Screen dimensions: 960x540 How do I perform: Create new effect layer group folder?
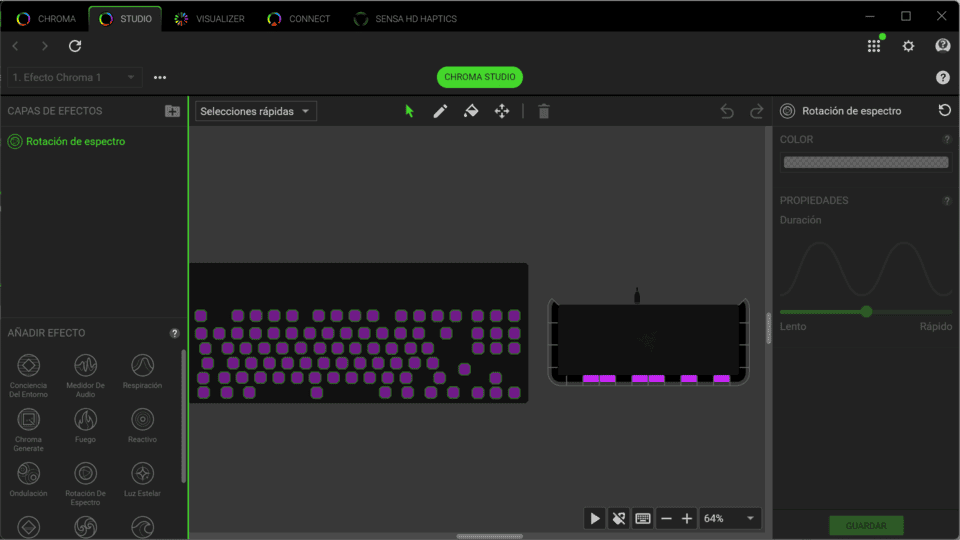pyautogui.click(x=172, y=111)
